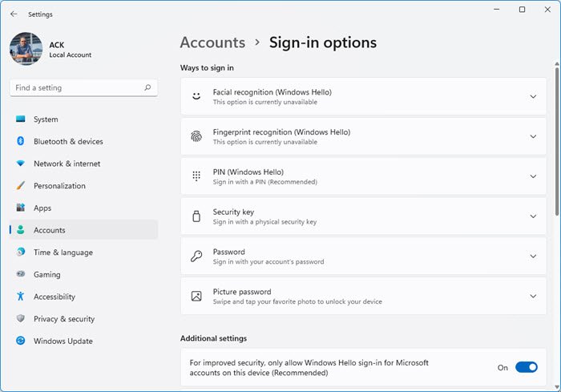Expand the Picture password chevron
Image resolution: width=561 pixels, height=392 pixels.
coord(533,297)
